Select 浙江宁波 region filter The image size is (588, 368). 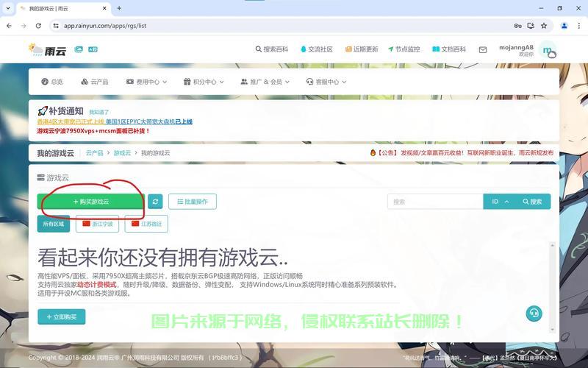(98, 224)
